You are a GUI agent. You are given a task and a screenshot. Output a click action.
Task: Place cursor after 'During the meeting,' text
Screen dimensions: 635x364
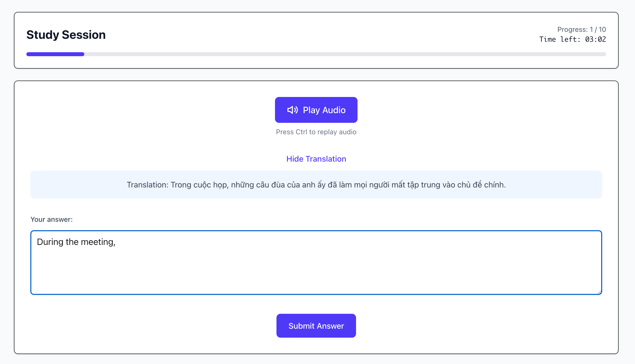(116, 242)
